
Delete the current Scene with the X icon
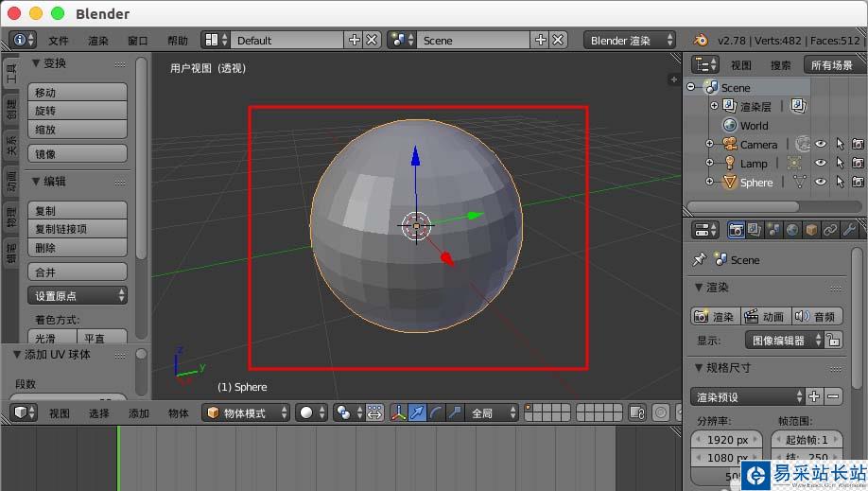click(558, 40)
